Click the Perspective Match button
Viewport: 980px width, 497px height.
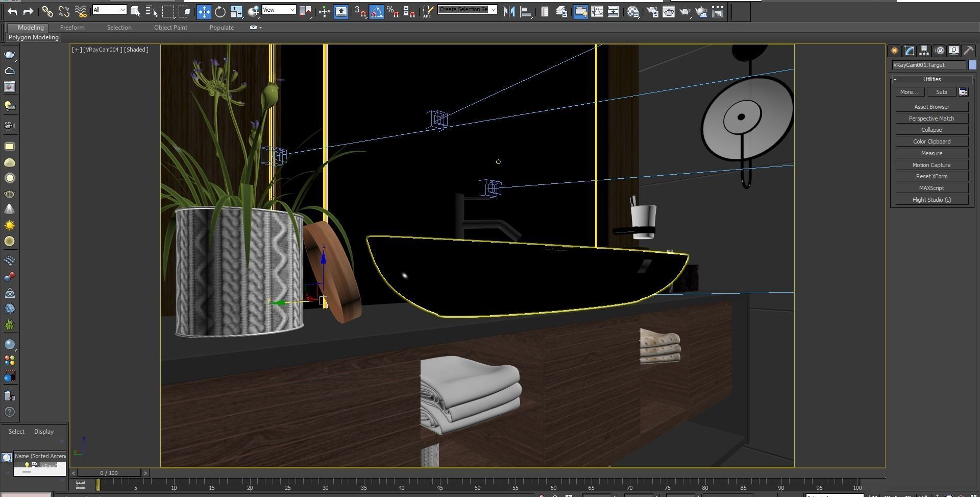coord(932,119)
